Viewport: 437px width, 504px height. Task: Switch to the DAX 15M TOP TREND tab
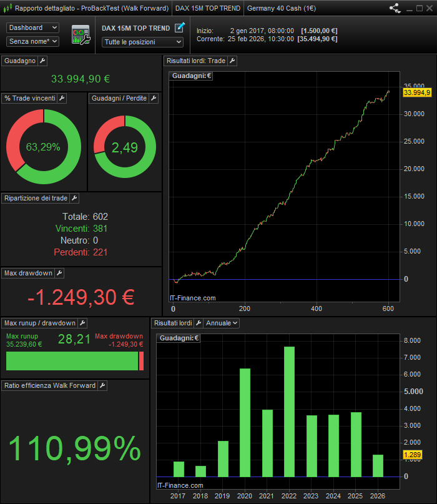click(207, 9)
